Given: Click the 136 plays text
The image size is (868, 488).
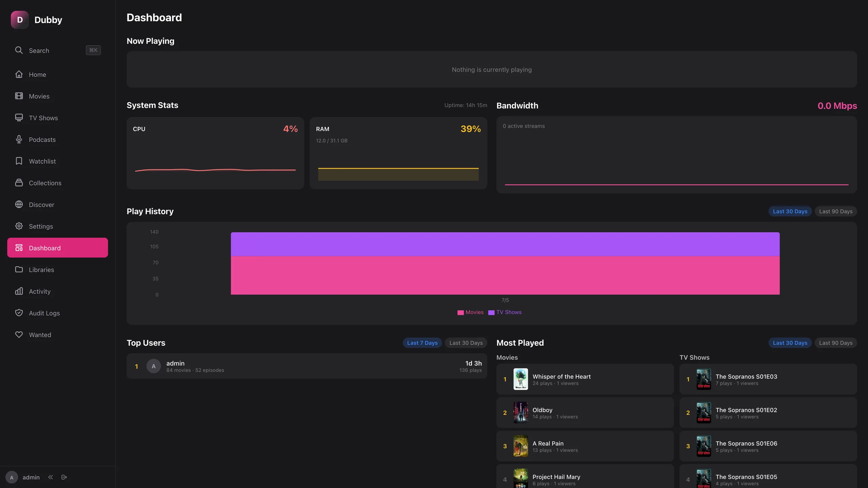Looking at the screenshot, I should tap(470, 370).
